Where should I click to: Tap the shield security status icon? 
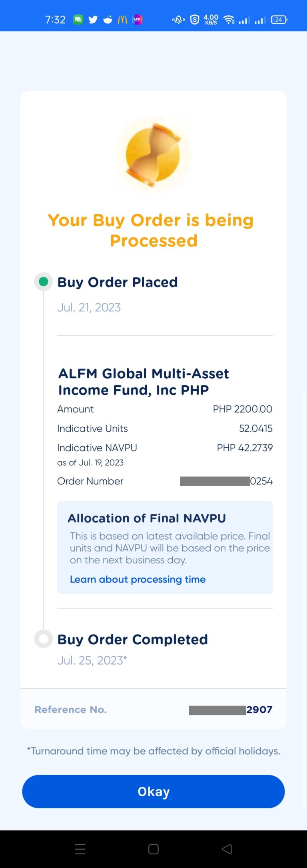pyautogui.click(x=195, y=20)
